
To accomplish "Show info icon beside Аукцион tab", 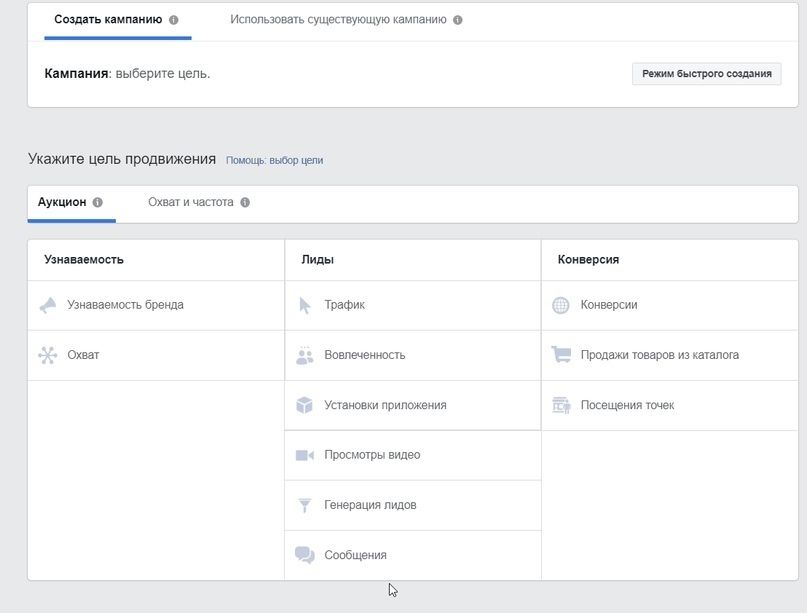I will (97, 202).
